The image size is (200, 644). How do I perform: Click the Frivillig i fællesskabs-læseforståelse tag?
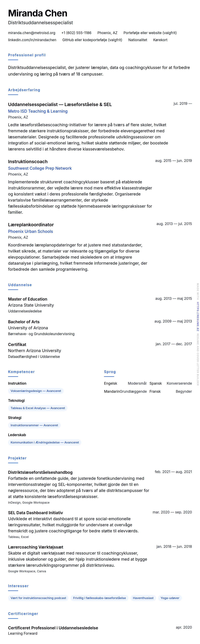click(99, 598)
